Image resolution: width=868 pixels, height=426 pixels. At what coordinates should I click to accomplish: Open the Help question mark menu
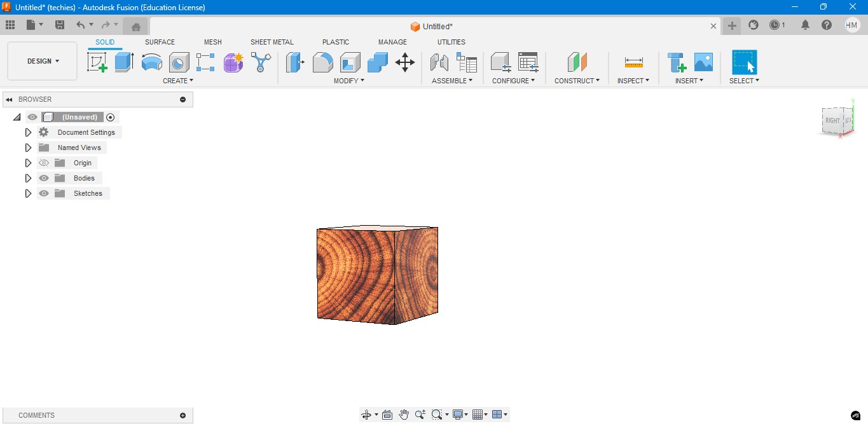(827, 25)
